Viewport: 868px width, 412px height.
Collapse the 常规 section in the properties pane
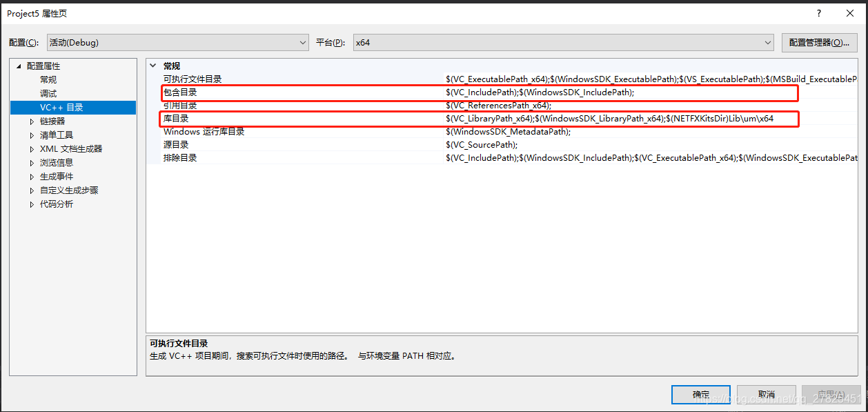[152, 65]
